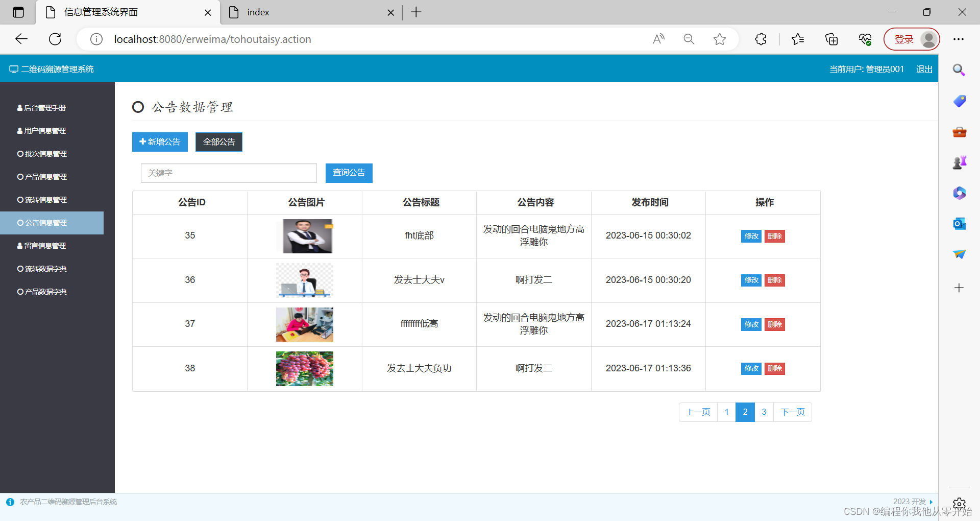Reload the page with the refresh icon

(x=55, y=39)
